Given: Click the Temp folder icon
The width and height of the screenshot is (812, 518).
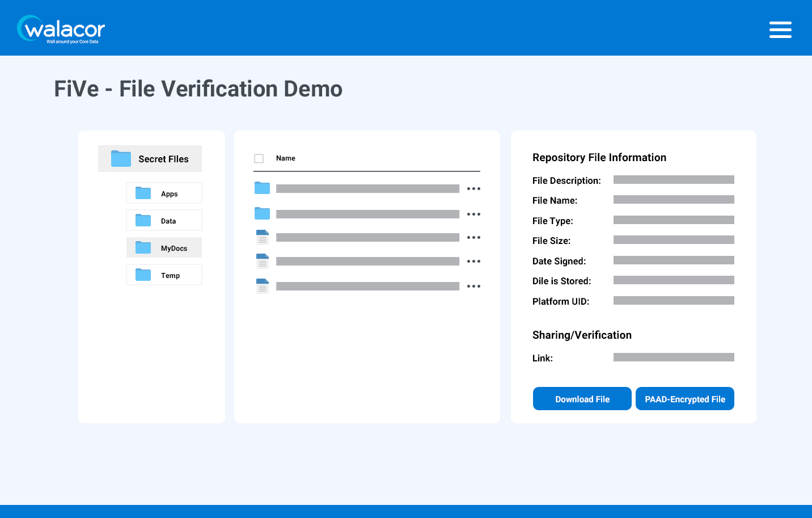Looking at the screenshot, I should (143, 275).
